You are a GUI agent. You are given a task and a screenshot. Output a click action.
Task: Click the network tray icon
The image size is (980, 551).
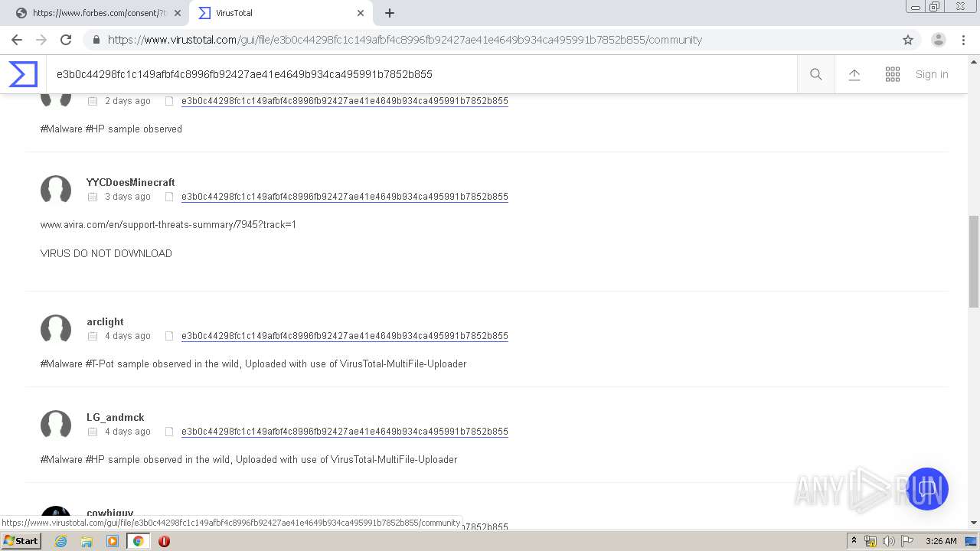(x=871, y=541)
